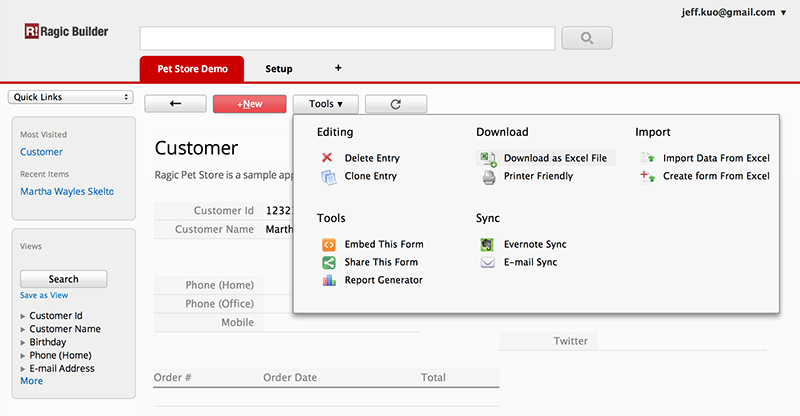
Task: Click the Search button in Views
Action: click(x=64, y=279)
